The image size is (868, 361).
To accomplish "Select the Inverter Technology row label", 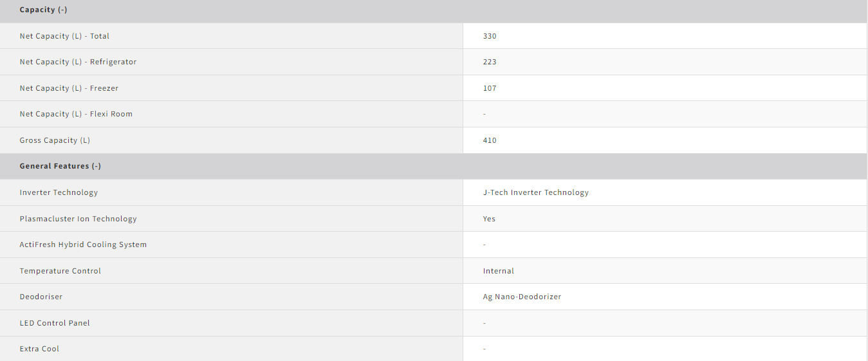I will tap(59, 192).
